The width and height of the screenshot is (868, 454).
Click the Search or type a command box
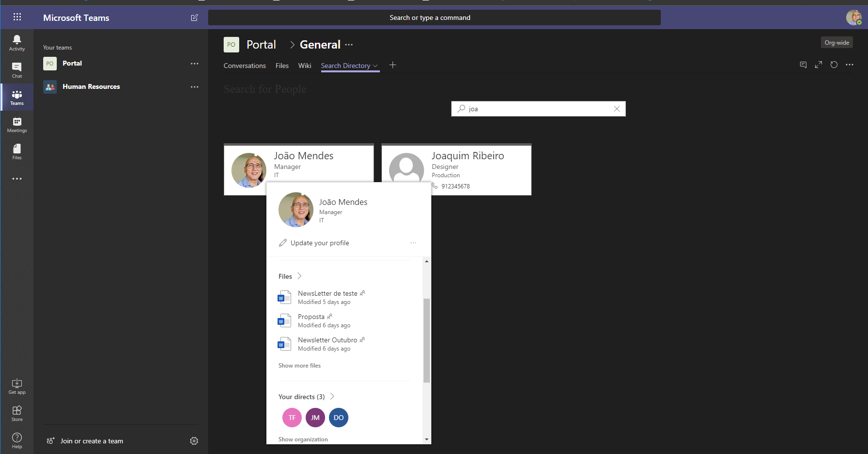(x=434, y=17)
